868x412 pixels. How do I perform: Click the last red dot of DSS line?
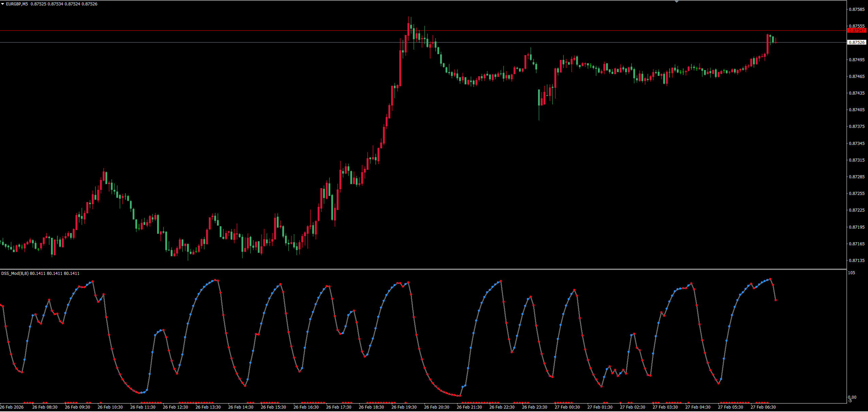(775, 300)
